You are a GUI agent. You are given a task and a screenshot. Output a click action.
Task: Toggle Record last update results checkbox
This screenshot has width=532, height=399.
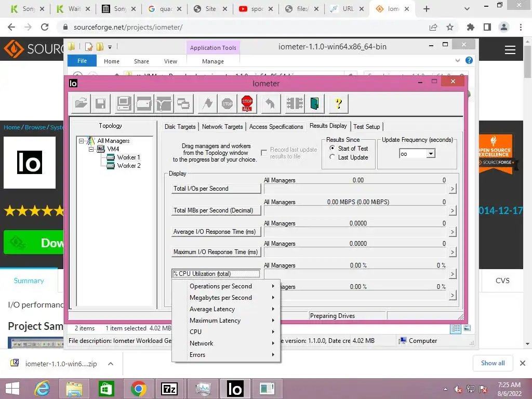264,153
